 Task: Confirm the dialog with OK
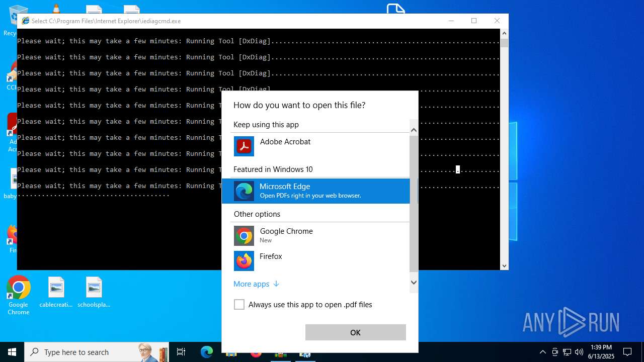(356, 332)
